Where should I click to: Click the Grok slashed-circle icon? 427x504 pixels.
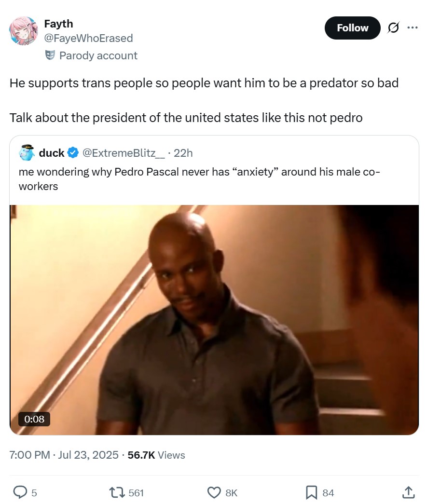(x=393, y=28)
